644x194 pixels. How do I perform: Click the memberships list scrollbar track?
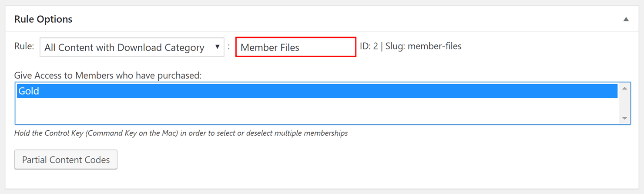pos(624,103)
